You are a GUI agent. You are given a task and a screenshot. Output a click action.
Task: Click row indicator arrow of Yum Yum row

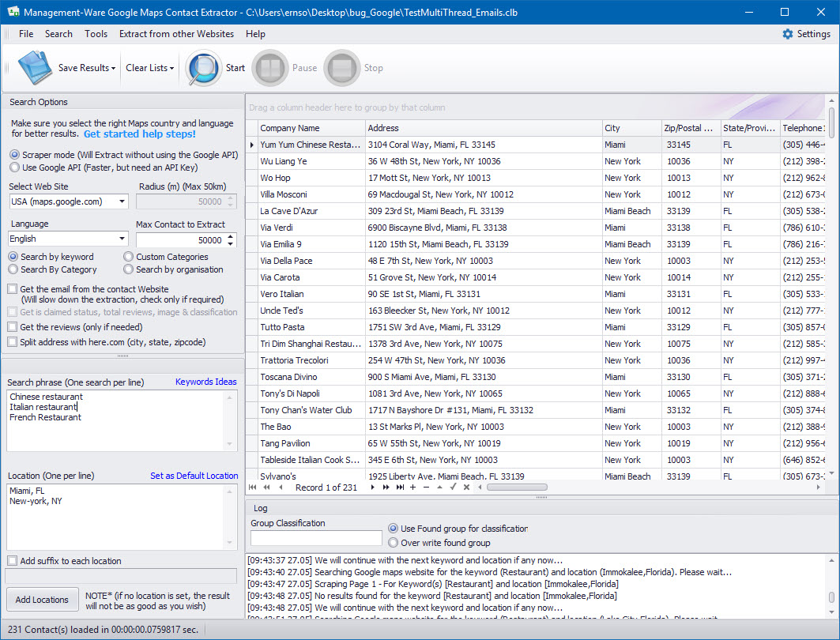point(252,145)
